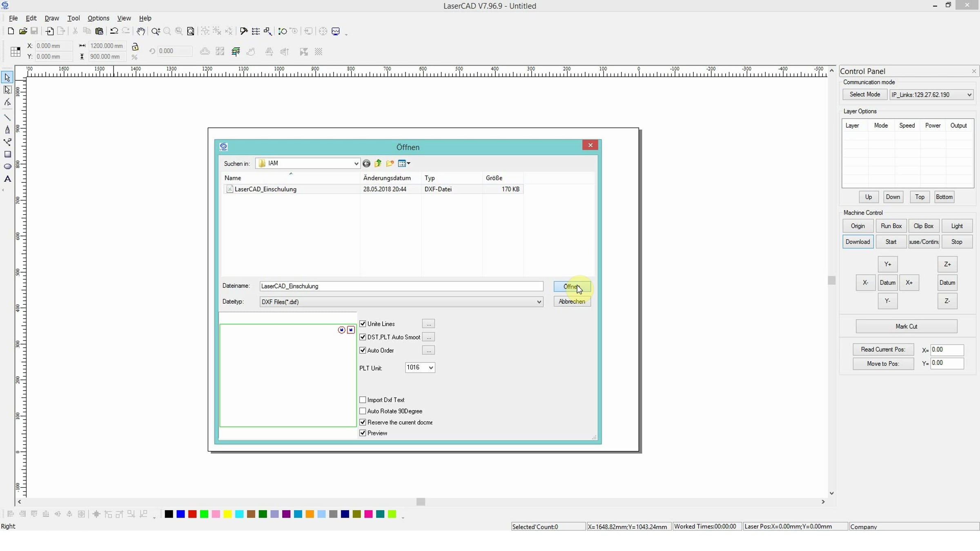Select the Ellipse drawing tool
Screen dimensions: 980x551
(7, 167)
